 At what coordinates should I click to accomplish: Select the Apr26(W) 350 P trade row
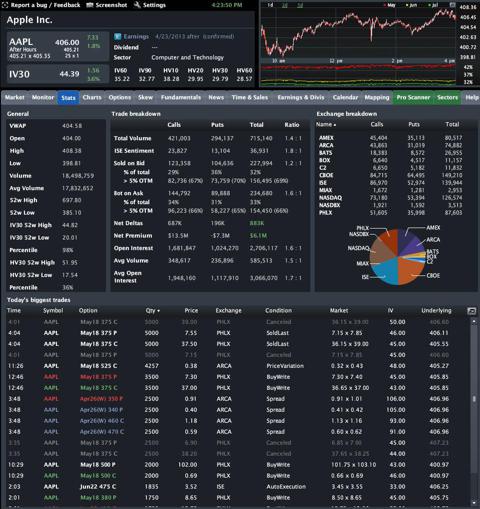click(x=239, y=399)
